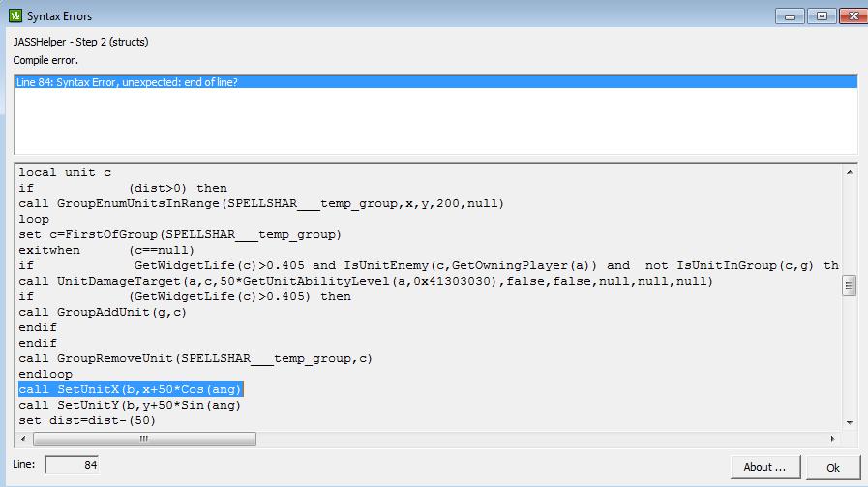Click the 'call GroupEnumUnitsInRange' code line
The width and height of the screenshot is (868, 487).
(x=261, y=203)
